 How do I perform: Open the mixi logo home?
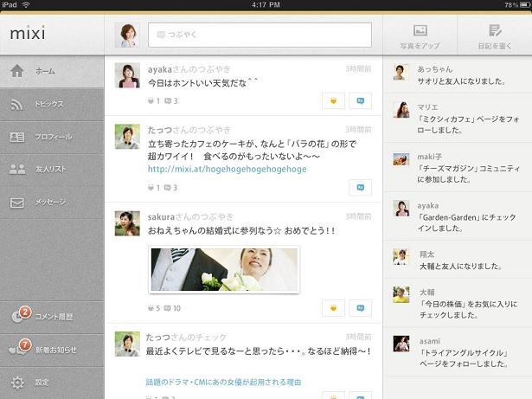point(28,33)
